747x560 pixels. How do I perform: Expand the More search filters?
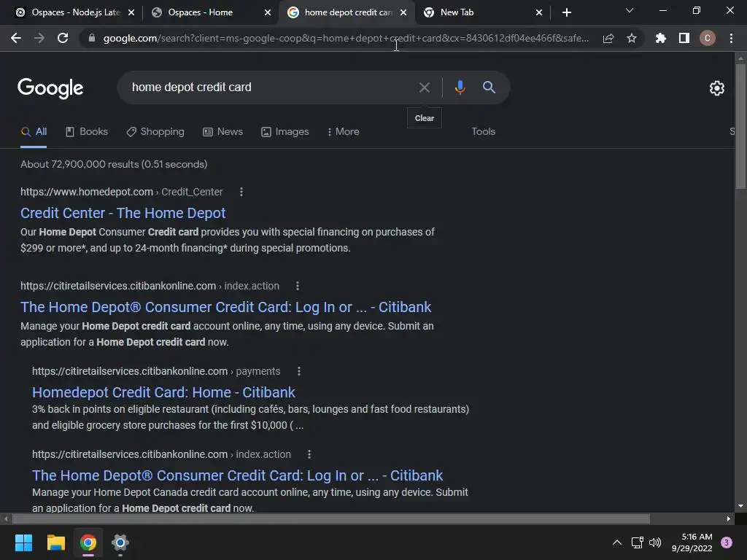click(x=344, y=132)
